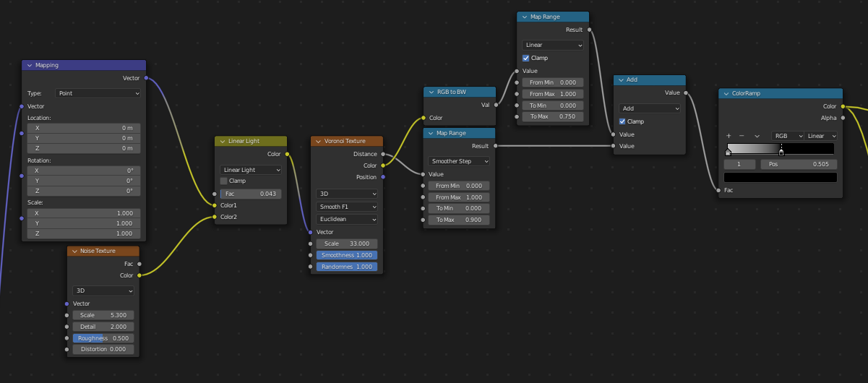Collapse the Noise Texture node

pyautogui.click(x=75, y=251)
